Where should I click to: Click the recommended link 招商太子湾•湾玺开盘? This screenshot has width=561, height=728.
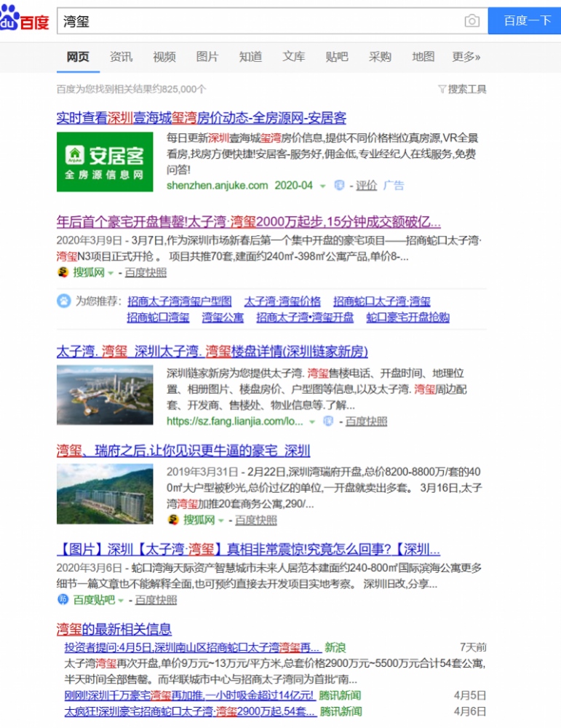pos(305,317)
